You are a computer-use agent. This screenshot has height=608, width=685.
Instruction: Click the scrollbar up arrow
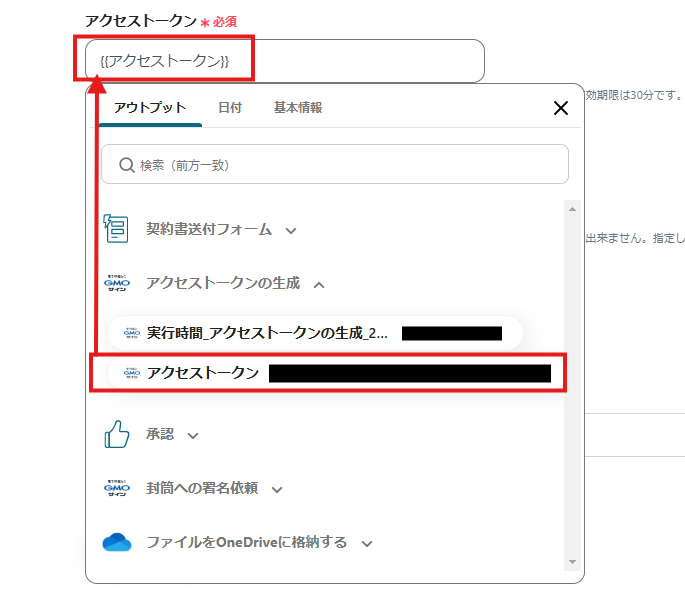572,209
